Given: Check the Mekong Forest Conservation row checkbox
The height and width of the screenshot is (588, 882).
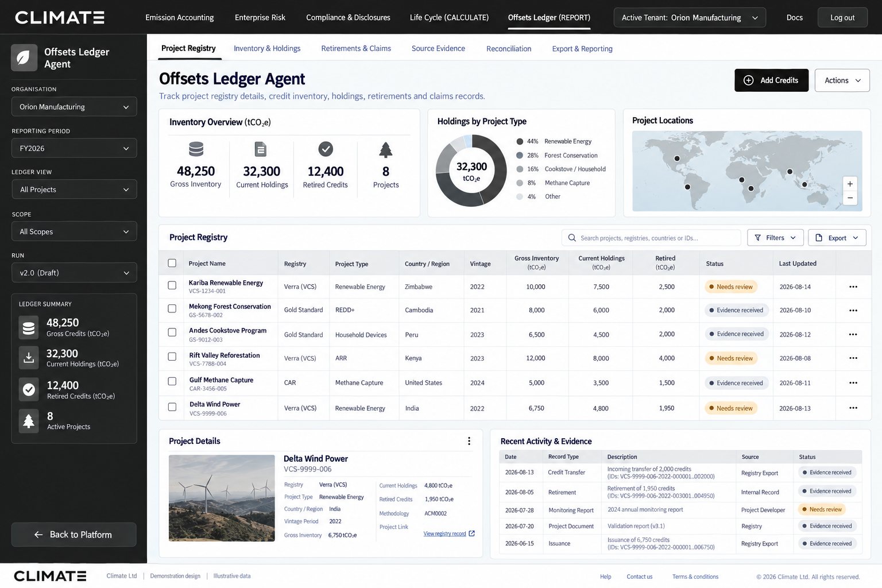Looking at the screenshot, I should (172, 309).
